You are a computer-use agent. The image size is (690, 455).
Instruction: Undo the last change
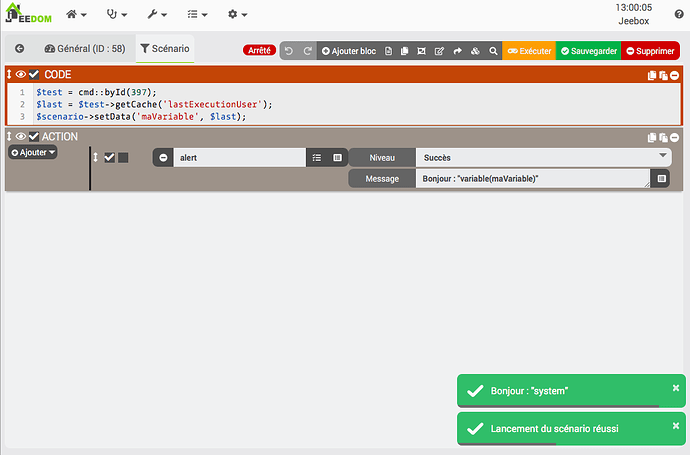[289, 51]
